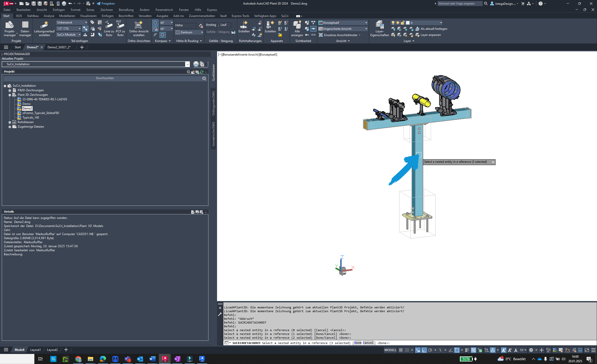
Task: Open the layer 0 dropdown
Action: click(x=416, y=23)
